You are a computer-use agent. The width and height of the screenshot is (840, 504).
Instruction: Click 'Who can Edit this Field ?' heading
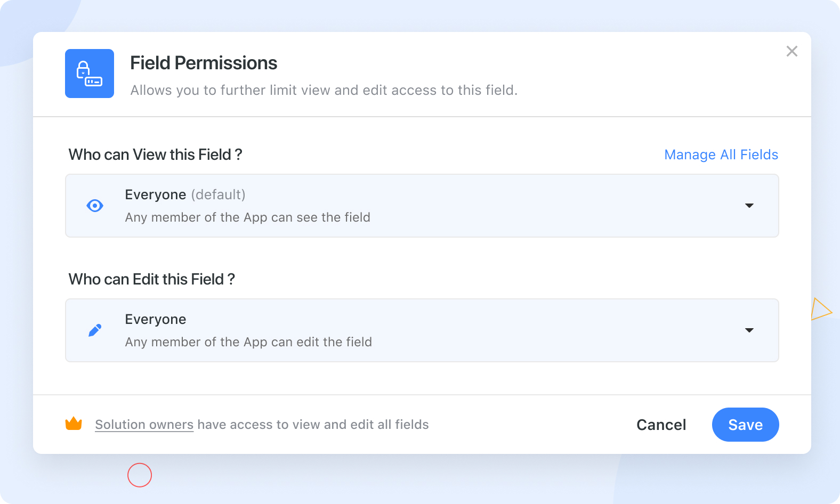[x=152, y=279]
